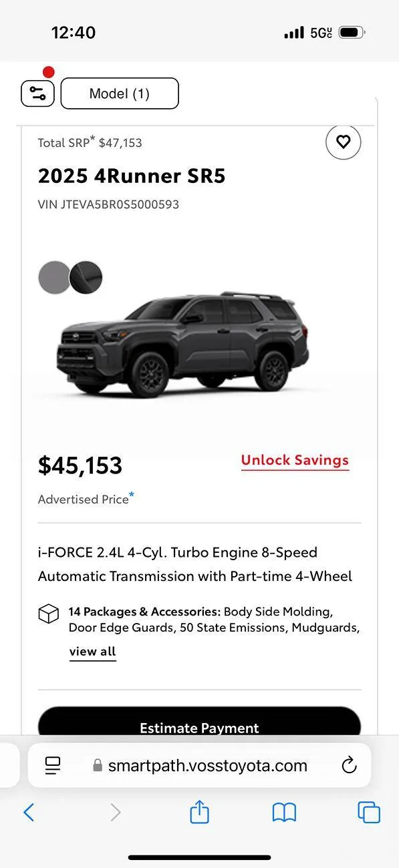This screenshot has width=399, height=868.
Task: Tap the heart icon to favorite the 4Runner
Action: 343,142
